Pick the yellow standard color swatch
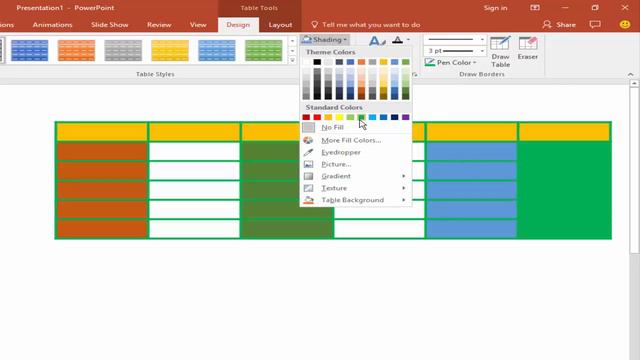 click(339, 118)
